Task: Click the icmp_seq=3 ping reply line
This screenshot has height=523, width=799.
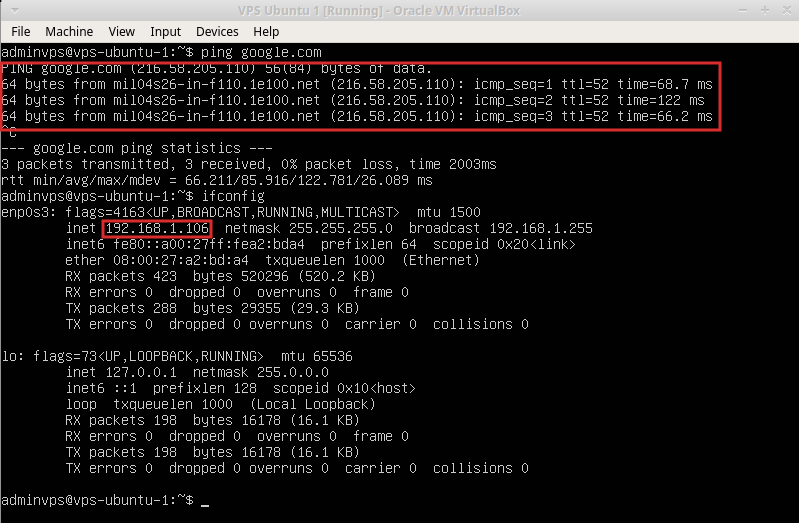Action: pyautogui.click(x=357, y=117)
